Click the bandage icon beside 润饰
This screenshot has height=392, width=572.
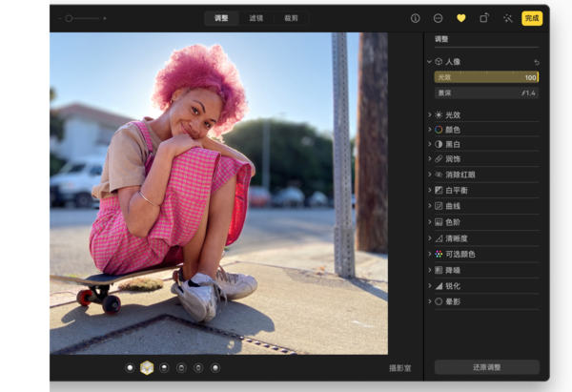point(439,158)
